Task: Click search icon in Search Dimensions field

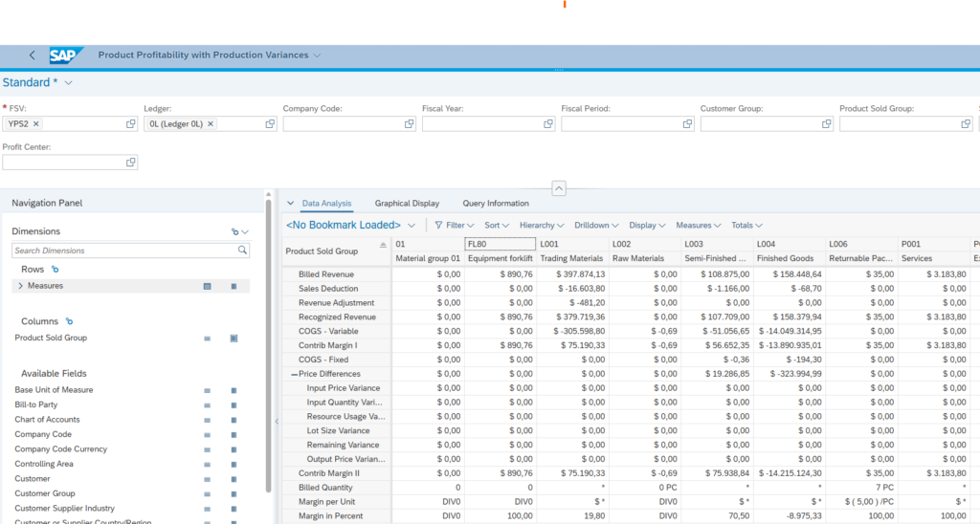Action: 242,250
